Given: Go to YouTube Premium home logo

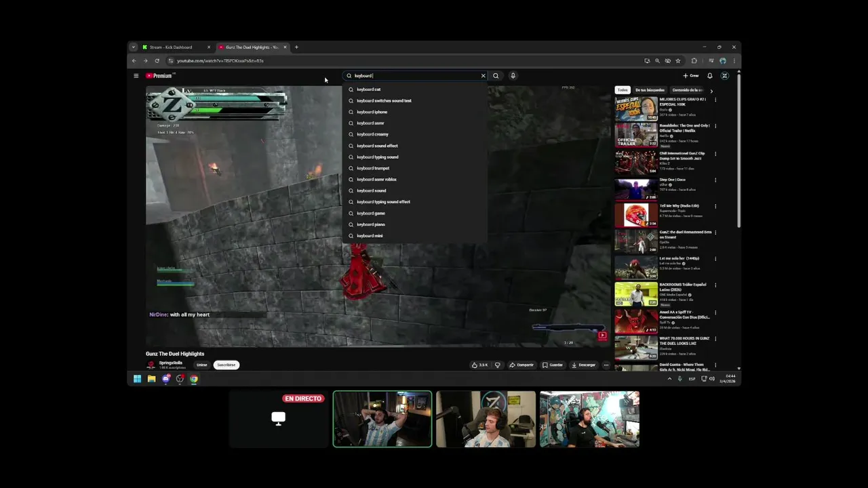Looking at the screenshot, I should [160, 76].
